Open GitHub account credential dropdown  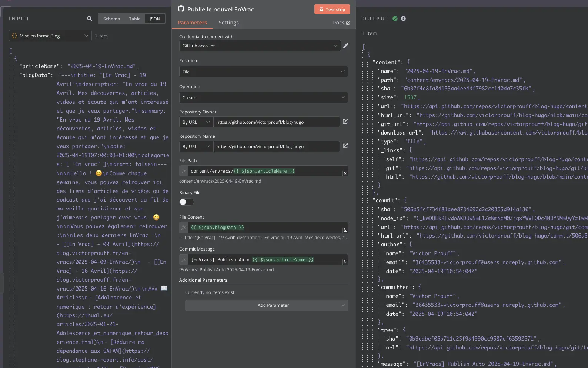[x=260, y=46]
